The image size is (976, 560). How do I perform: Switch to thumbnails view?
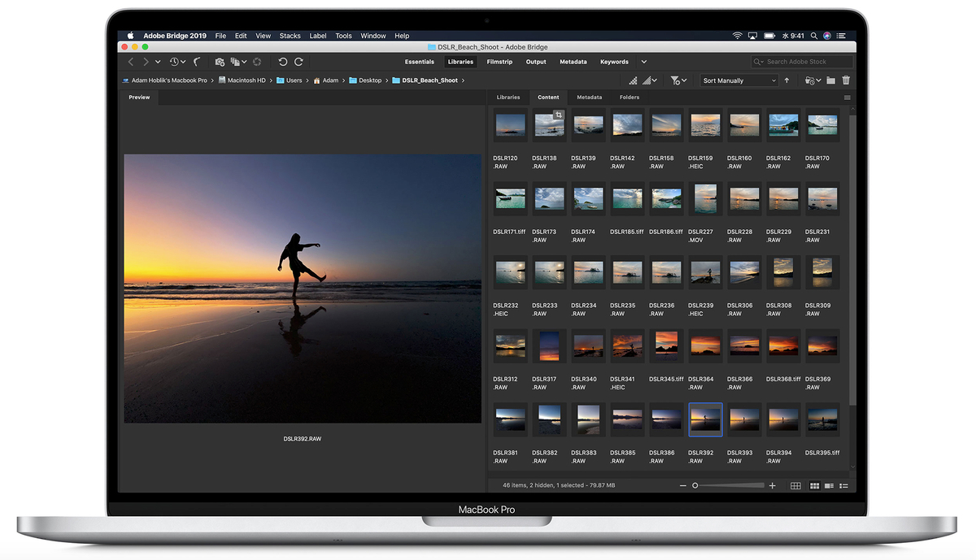click(x=814, y=486)
